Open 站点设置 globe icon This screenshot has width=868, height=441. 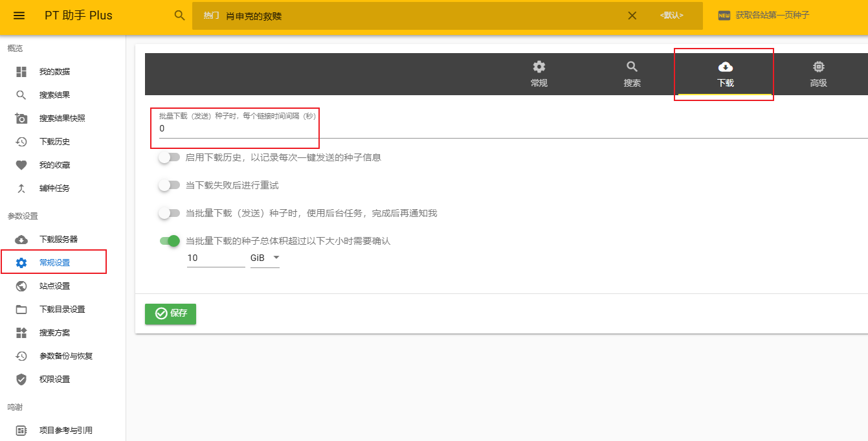click(21, 286)
